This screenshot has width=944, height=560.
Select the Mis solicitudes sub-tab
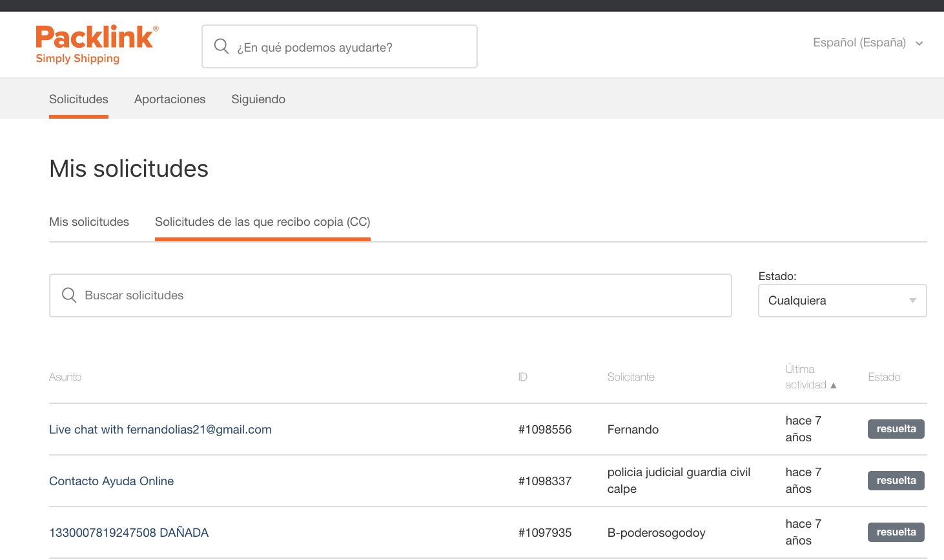tap(89, 222)
